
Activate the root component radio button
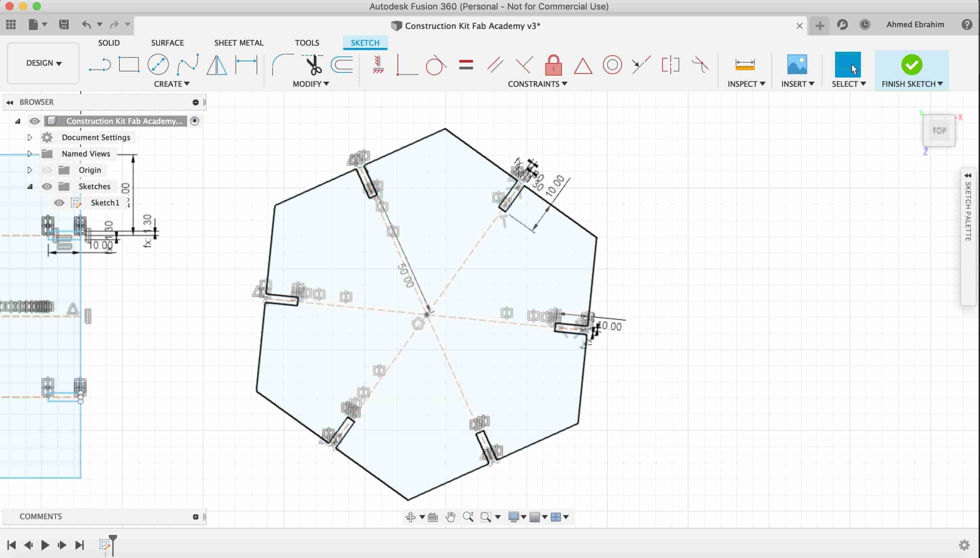point(195,121)
